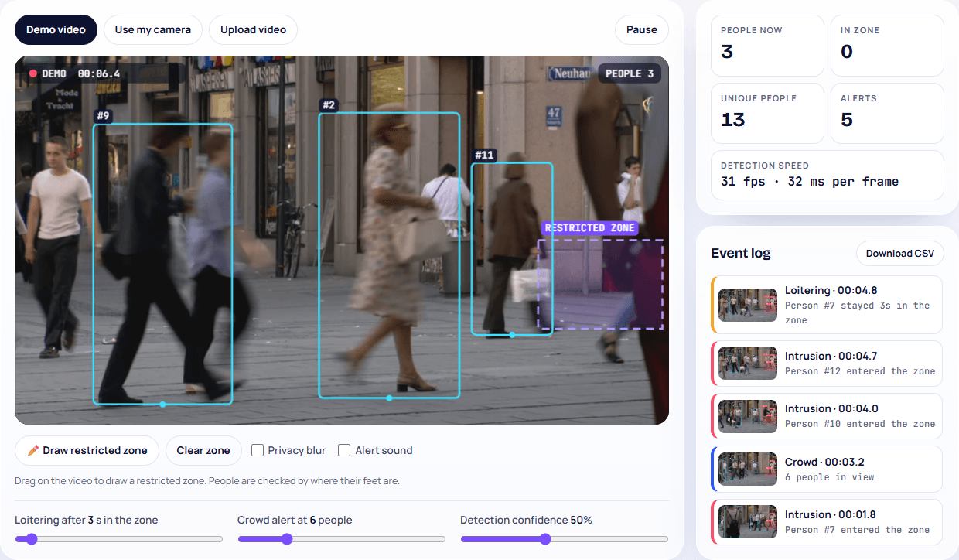Open thumbnail of Intrusion 00:04.0 event
The image size is (959, 560).
coord(748,415)
